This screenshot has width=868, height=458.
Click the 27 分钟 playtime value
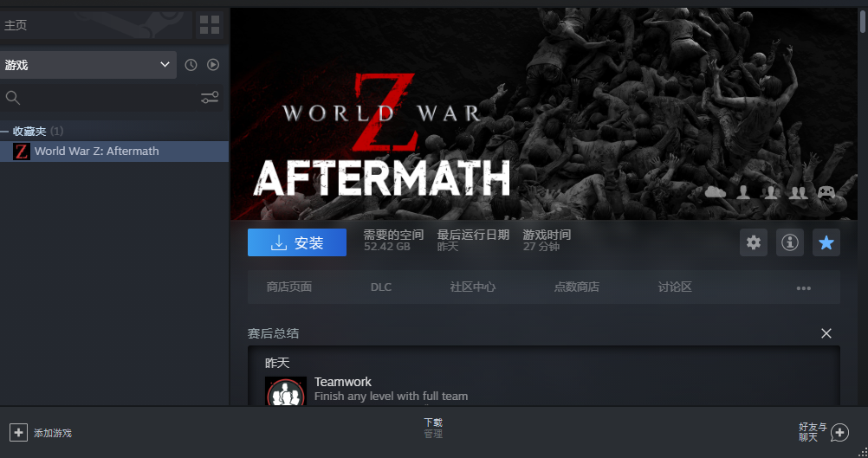point(541,247)
